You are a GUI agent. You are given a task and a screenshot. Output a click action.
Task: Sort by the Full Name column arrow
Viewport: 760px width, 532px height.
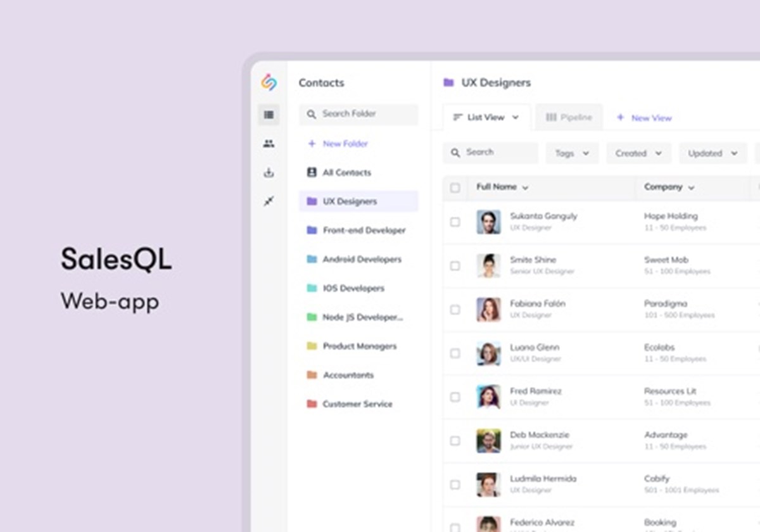(x=525, y=187)
